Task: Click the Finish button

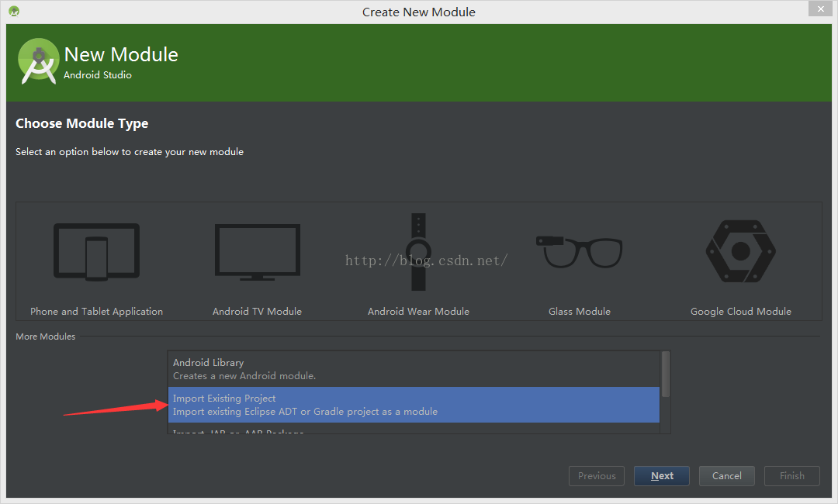Action: tap(792, 476)
